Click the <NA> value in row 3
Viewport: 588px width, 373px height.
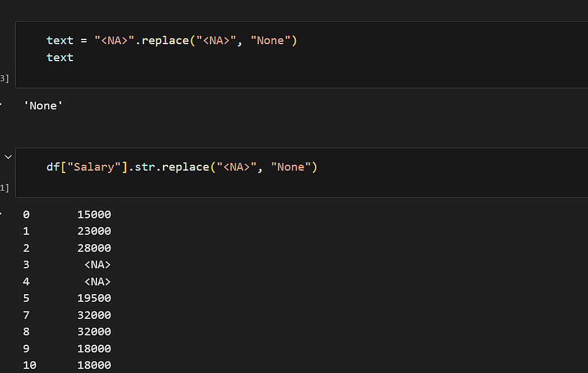pyautogui.click(x=98, y=265)
